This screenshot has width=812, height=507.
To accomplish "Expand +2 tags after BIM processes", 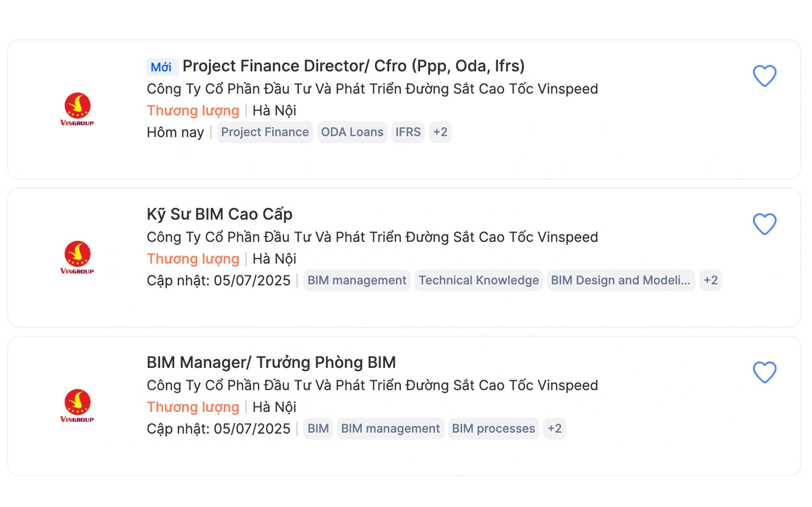I will (554, 429).
